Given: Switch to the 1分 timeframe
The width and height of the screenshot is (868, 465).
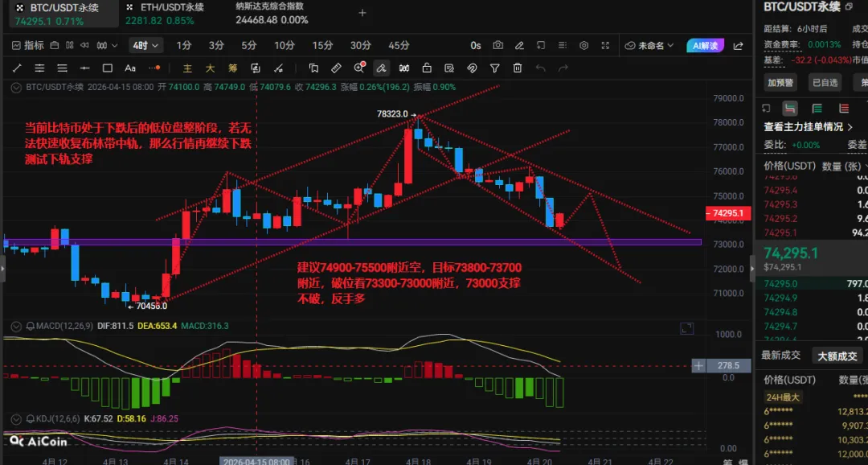Looking at the screenshot, I should tap(184, 45).
